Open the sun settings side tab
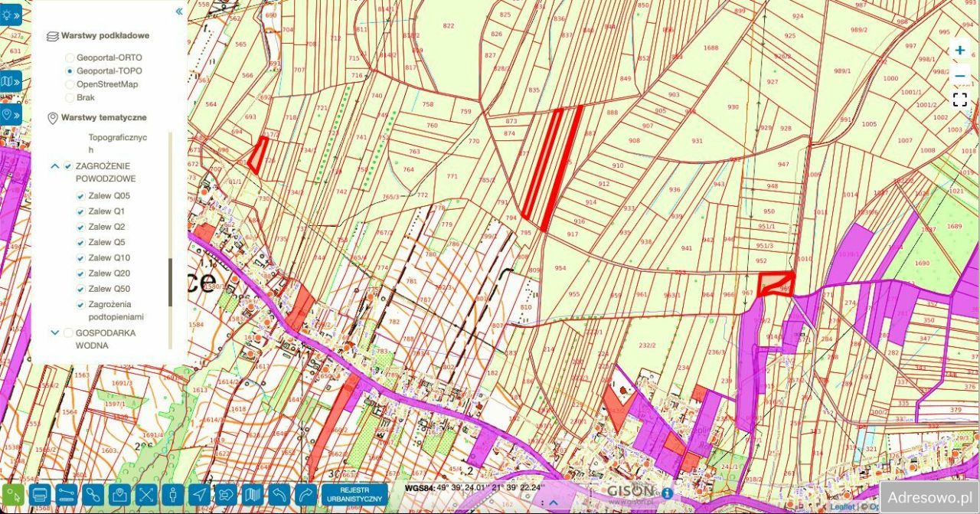Image resolution: width=980 pixels, height=514 pixels. [x=10, y=14]
